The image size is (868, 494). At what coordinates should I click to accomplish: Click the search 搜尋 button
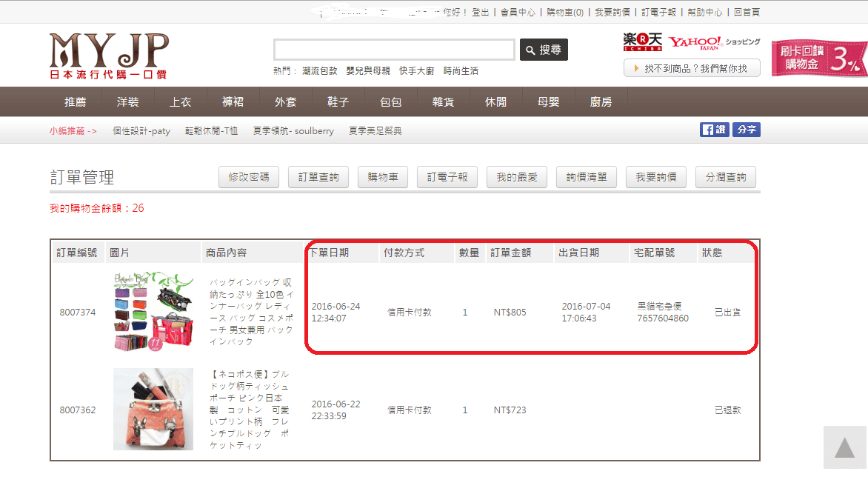pos(544,50)
